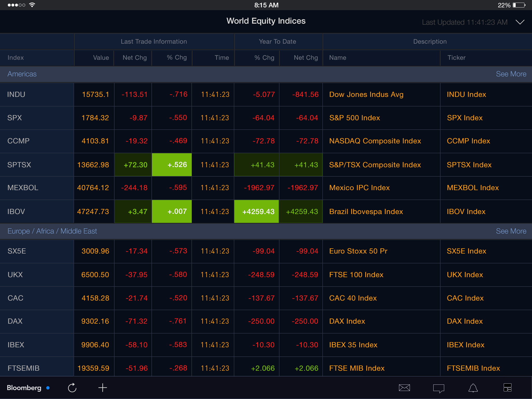Tap the Wi-Fi status icon
The width and height of the screenshot is (532, 399).
pos(32,5)
